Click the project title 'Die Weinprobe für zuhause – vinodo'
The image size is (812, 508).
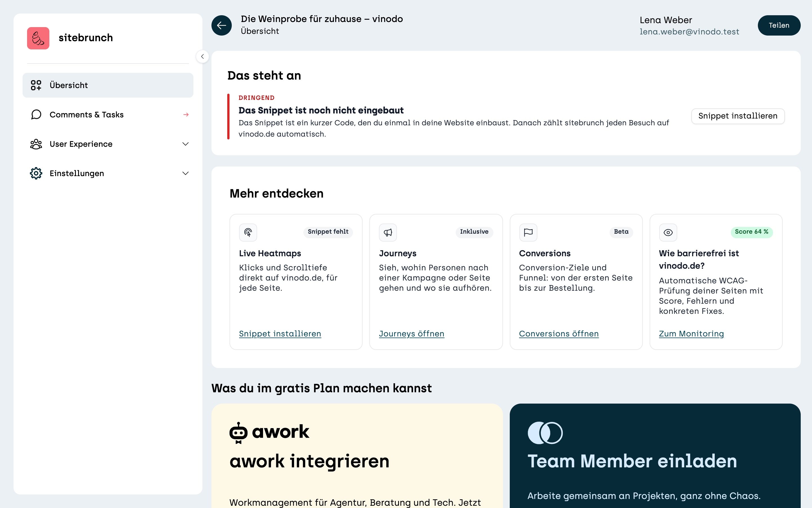click(322, 19)
